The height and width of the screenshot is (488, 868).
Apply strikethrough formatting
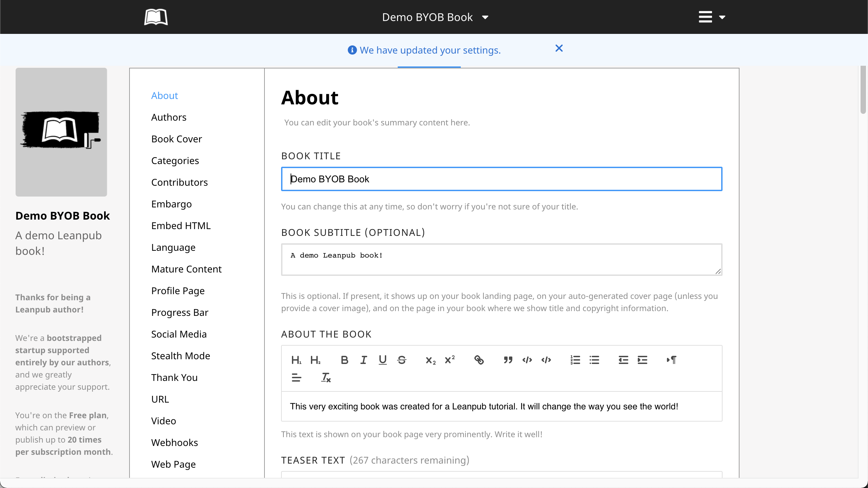(402, 360)
